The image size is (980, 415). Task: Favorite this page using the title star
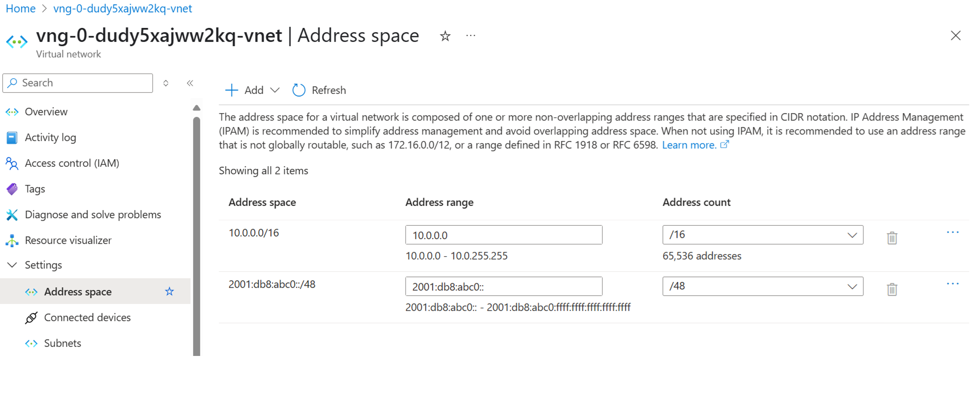click(x=445, y=36)
